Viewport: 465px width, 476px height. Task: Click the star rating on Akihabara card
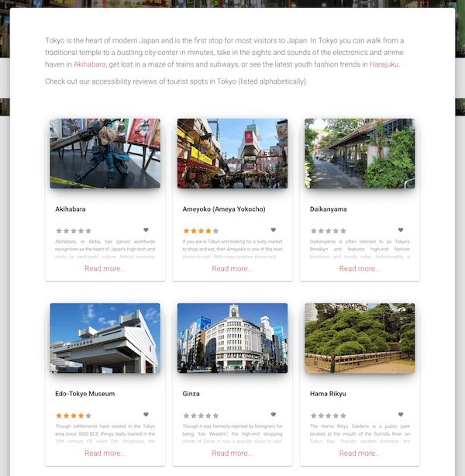pyautogui.click(x=74, y=231)
